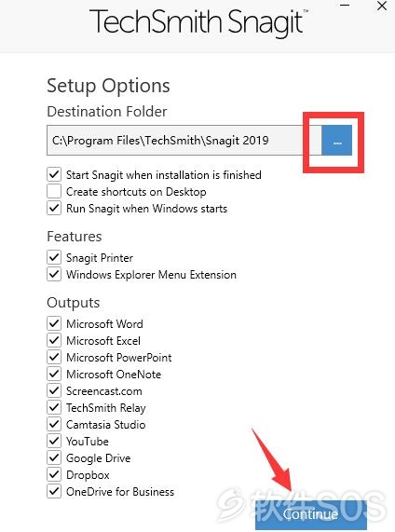Uncheck the TechSmith Relay output

pyautogui.click(x=54, y=407)
